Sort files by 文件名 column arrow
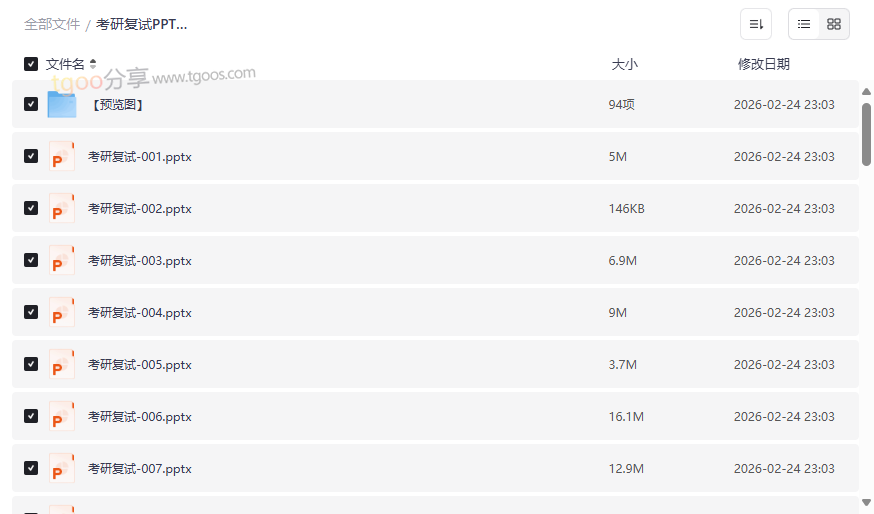 pyautogui.click(x=93, y=64)
